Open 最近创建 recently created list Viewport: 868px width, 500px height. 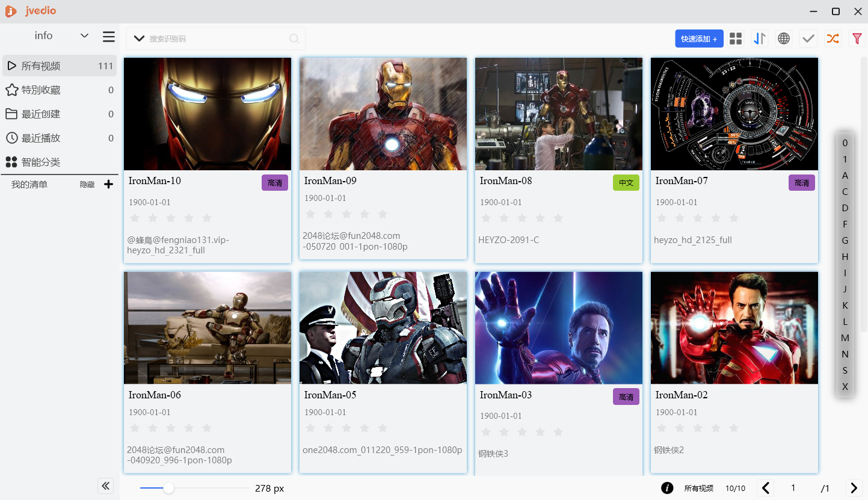tap(60, 114)
